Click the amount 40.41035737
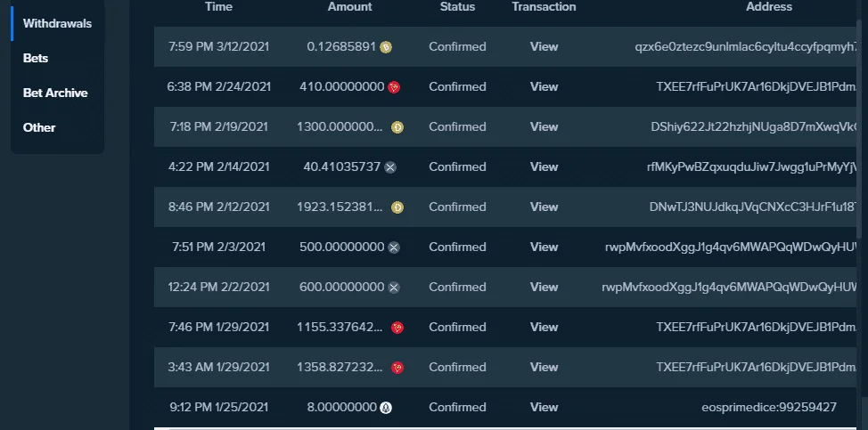868x430 pixels. pyautogui.click(x=341, y=166)
